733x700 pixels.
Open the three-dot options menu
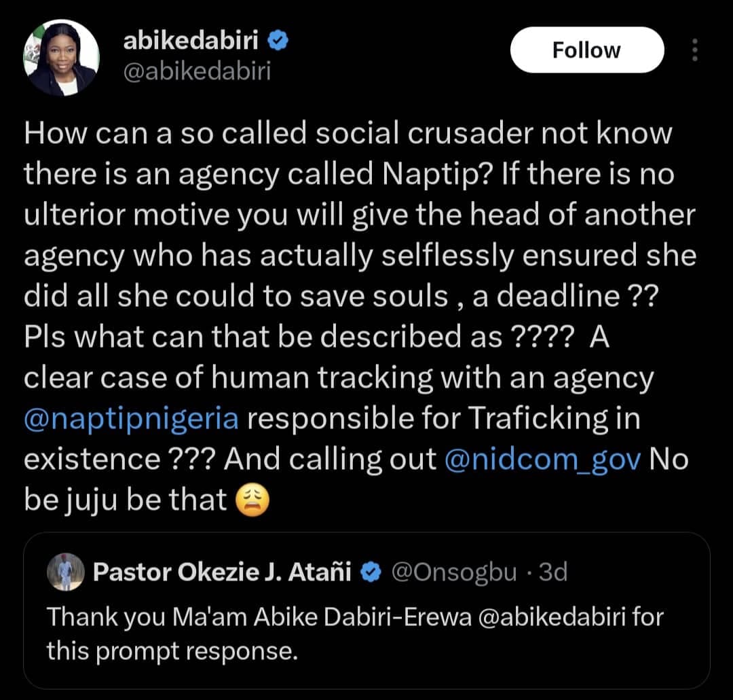[x=694, y=50]
